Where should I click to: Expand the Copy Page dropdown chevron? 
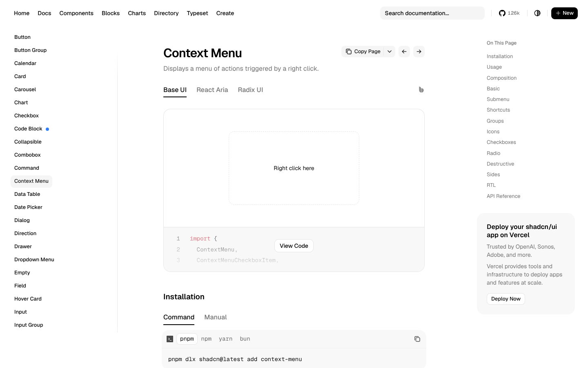tap(390, 52)
